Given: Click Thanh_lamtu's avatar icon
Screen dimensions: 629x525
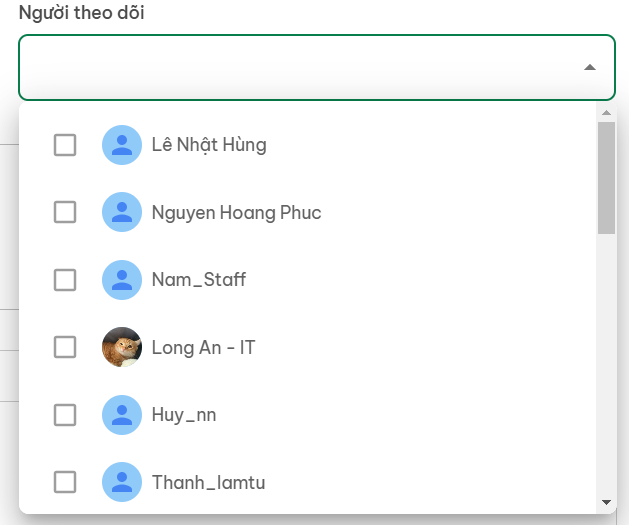Looking at the screenshot, I should click(x=122, y=482).
